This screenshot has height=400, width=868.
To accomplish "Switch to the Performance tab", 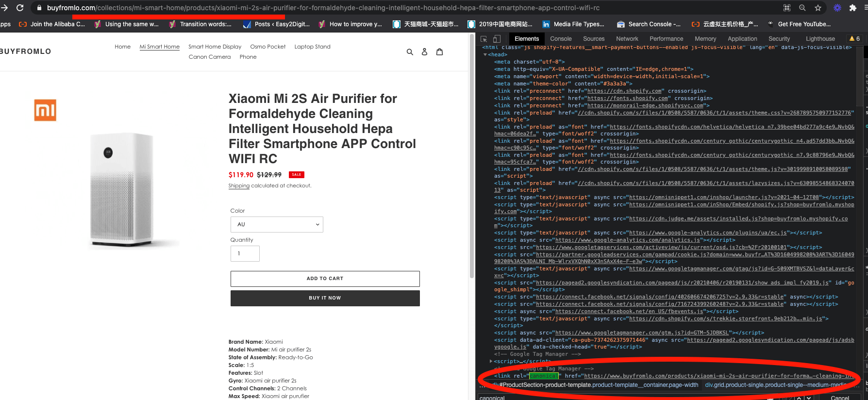I will pyautogui.click(x=666, y=39).
